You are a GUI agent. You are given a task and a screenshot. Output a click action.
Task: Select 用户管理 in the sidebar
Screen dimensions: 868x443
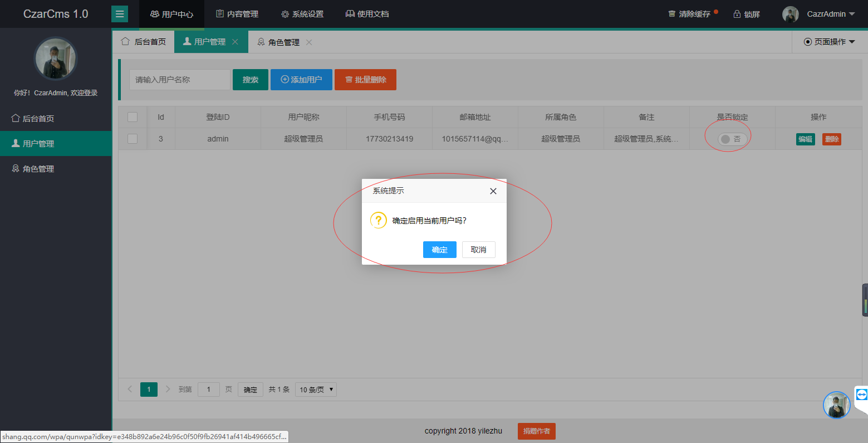point(56,143)
